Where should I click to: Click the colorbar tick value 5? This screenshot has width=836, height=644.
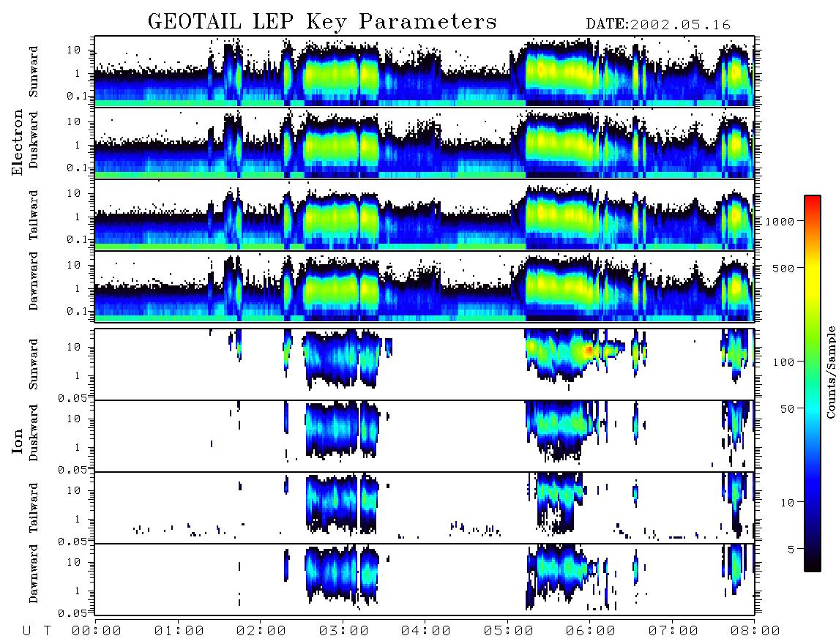[x=791, y=550]
